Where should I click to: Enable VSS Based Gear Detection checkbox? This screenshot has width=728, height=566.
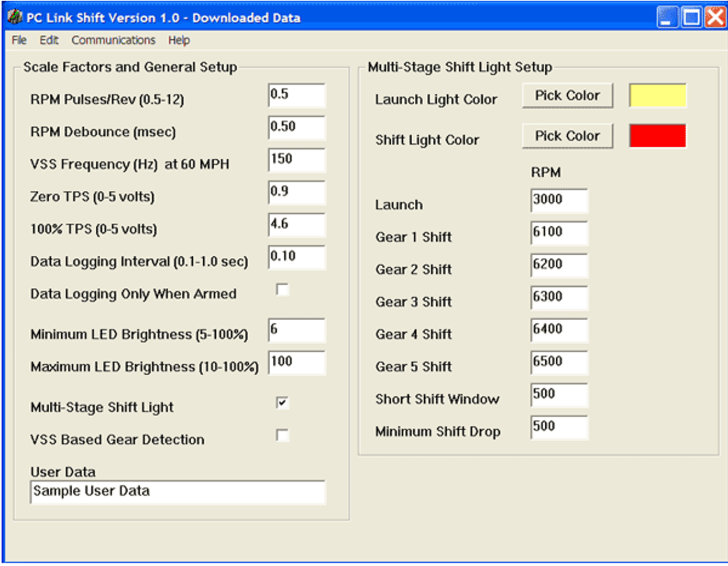point(282,435)
